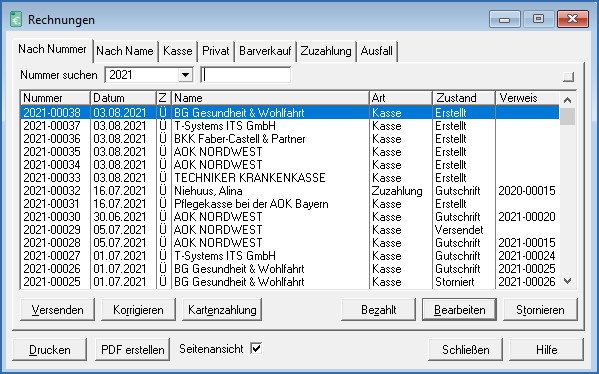599x374 pixels.
Task: Maximize the Rechnungen window
Action: click(x=539, y=19)
